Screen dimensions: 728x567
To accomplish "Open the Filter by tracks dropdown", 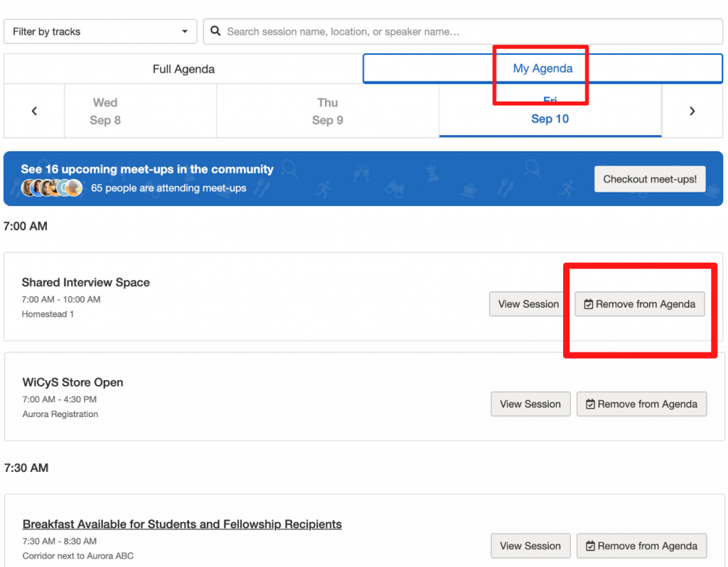I will [x=100, y=31].
